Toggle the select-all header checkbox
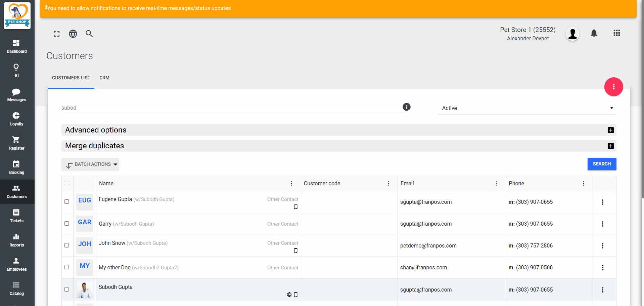The image size is (644, 306). (x=67, y=183)
